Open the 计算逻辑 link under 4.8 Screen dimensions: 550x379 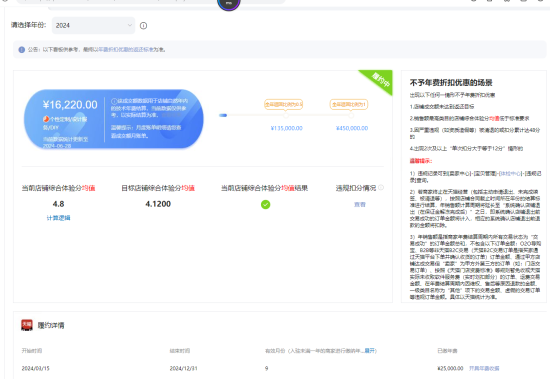pos(58,218)
